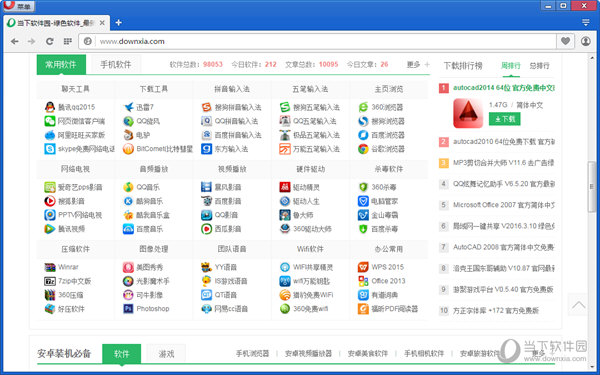The height and width of the screenshot is (375, 600).
Task: Open the user account icon
Action: (x=585, y=41)
